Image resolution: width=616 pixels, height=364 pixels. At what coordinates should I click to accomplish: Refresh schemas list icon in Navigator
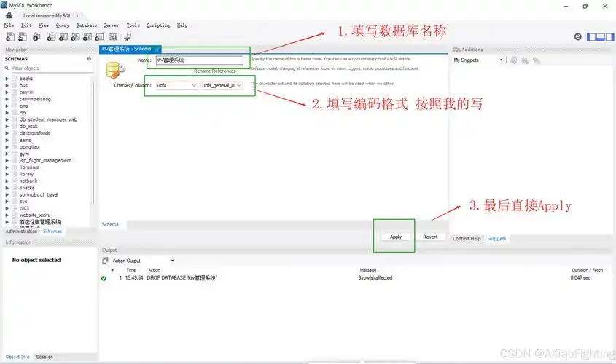point(89,58)
